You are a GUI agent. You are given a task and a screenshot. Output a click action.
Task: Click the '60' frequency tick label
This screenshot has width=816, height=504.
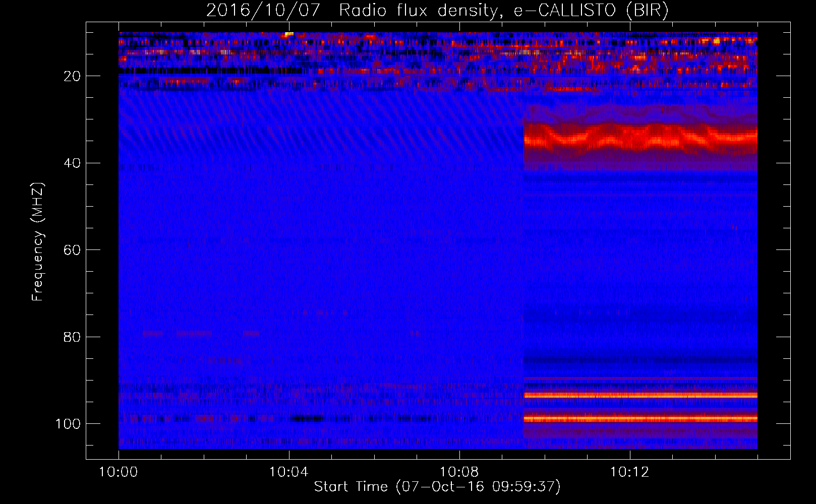click(73, 250)
